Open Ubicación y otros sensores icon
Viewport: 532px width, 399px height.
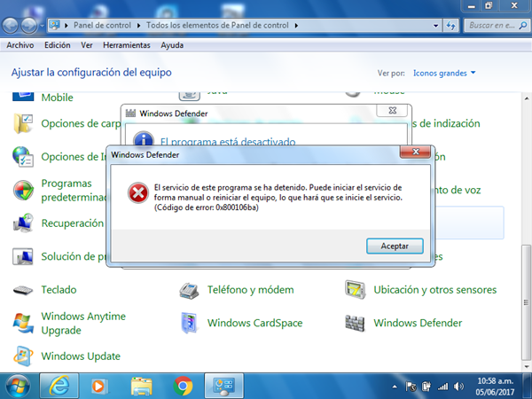point(355,290)
